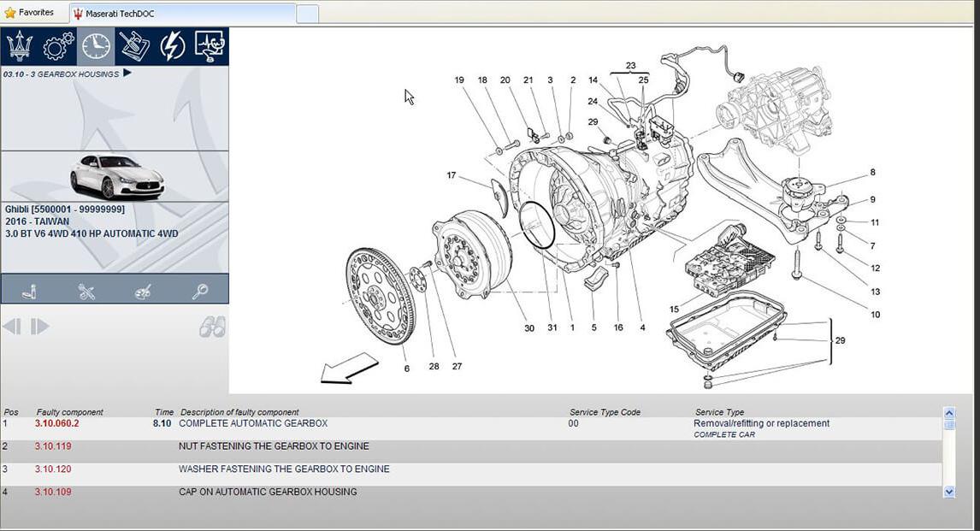Open the workshop manual tools icon

click(134, 46)
